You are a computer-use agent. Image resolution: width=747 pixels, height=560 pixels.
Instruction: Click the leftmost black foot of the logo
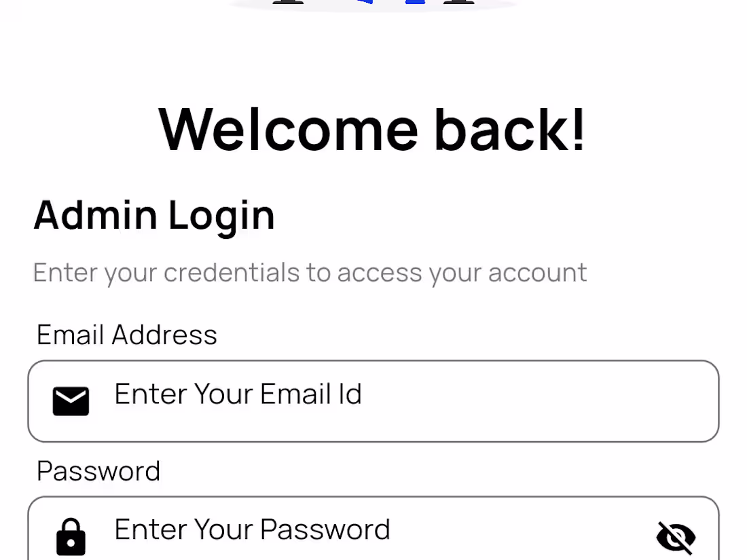pyautogui.click(x=288, y=2)
